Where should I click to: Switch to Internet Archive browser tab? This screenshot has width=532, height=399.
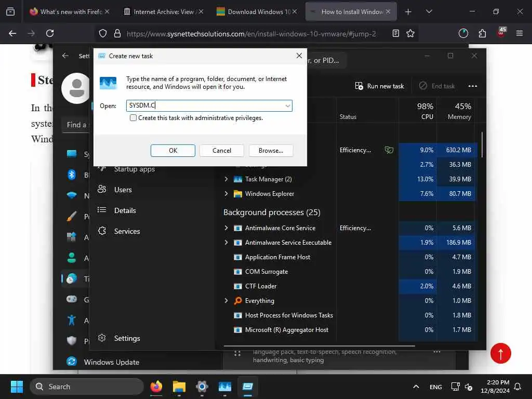tap(163, 11)
